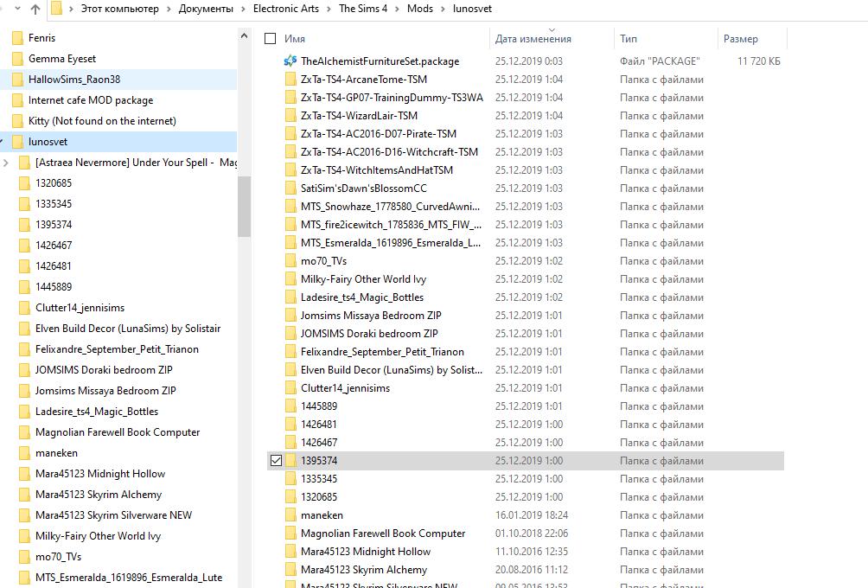Click the navigation pane vertical scrollbar

244,206
